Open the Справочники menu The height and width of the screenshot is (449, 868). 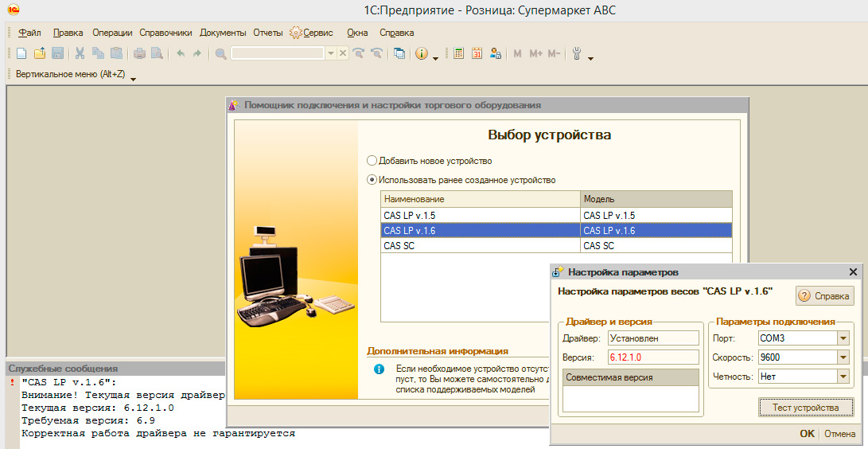coord(165,33)
